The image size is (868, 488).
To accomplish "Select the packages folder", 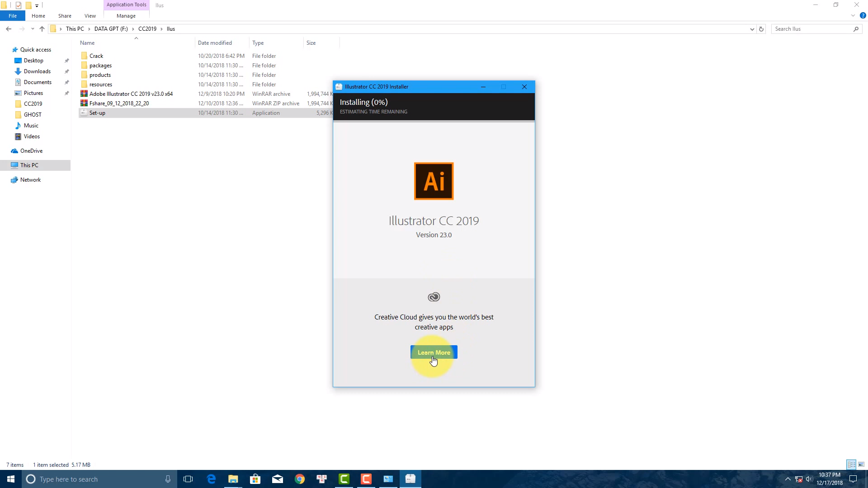I will click(100, 66).
